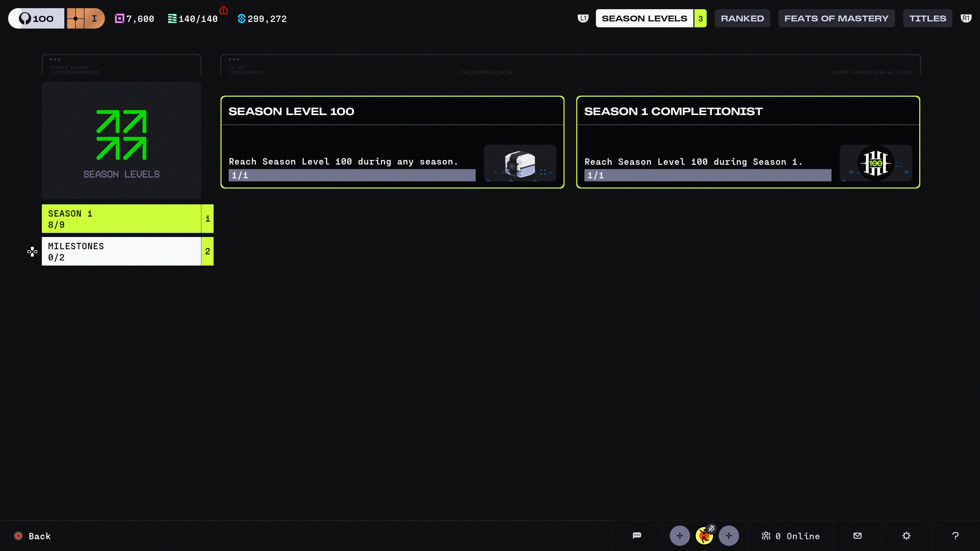Go Back using the bottom-left button
The height and width of the screenshot is (551, 980).
coord(32,535)
